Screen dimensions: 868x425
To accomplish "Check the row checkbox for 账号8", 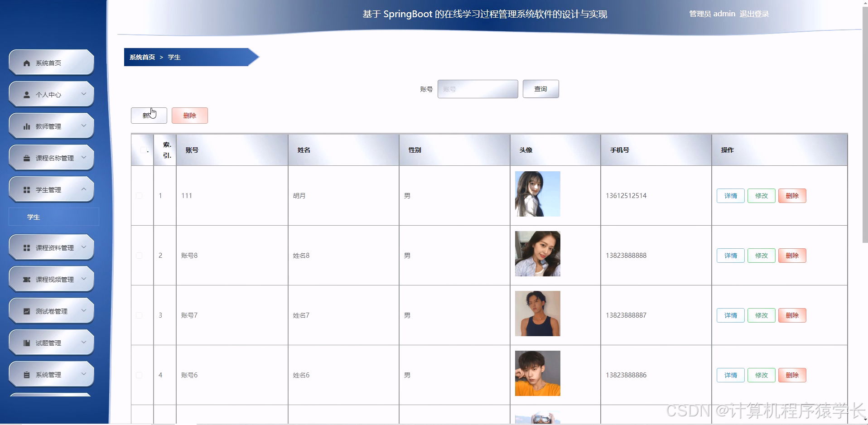I will 139,256.
